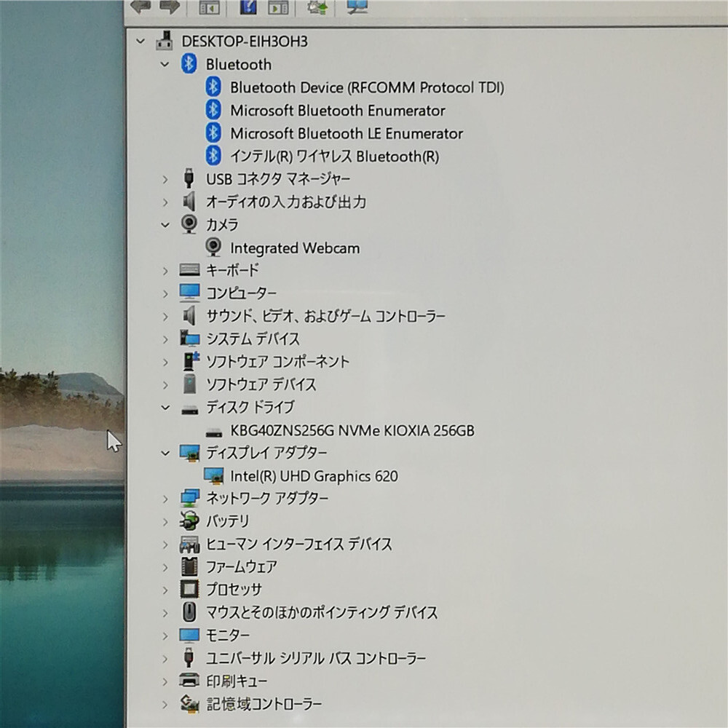Click the keyboard category icon
The image size is (728, 728).
189,270
